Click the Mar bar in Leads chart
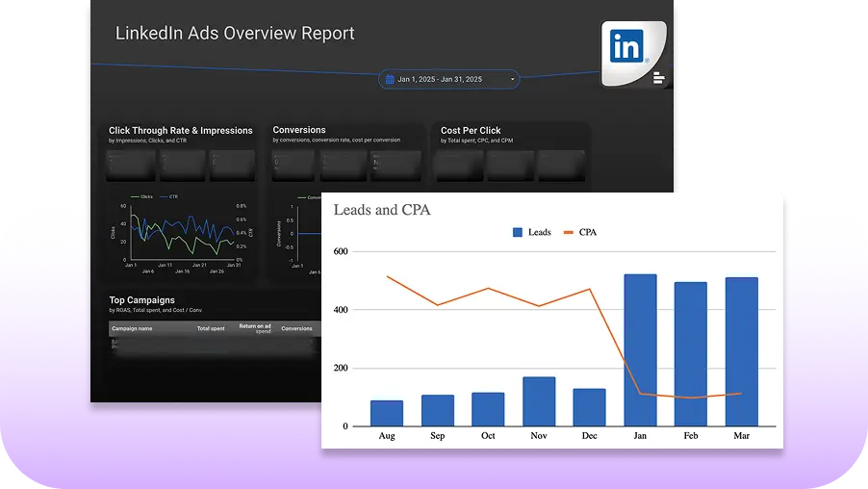The width and height of the screenshot is (868, 489). [742, 351]
